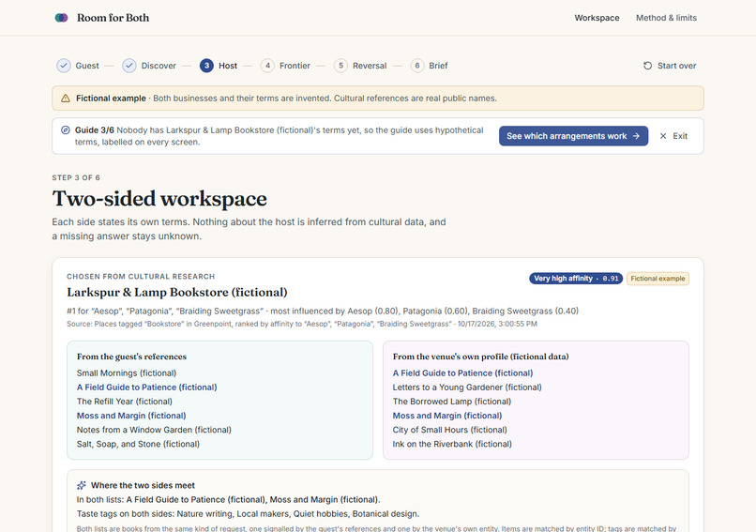Select the Host step label
The image size is (756, 532).
click(228, 66)
